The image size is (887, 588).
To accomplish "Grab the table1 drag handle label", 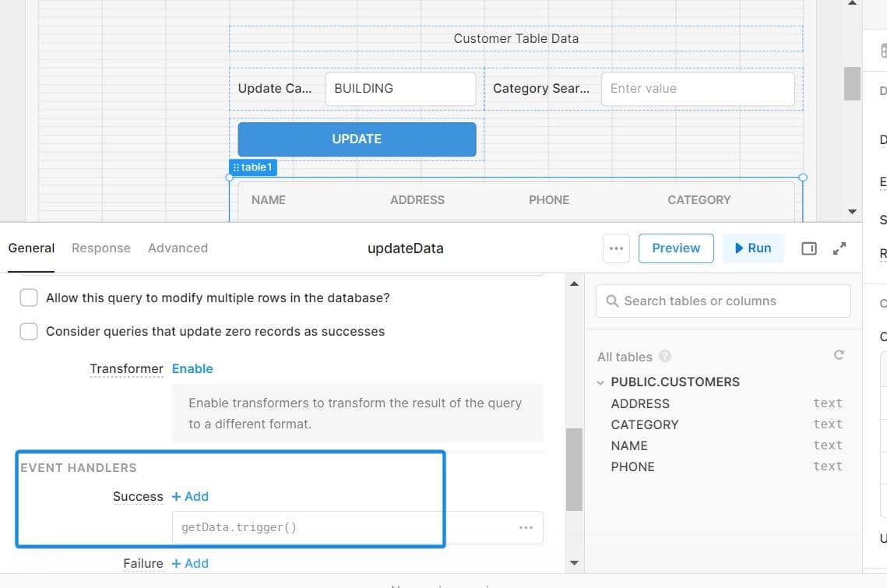I will [x=252, y=167].
